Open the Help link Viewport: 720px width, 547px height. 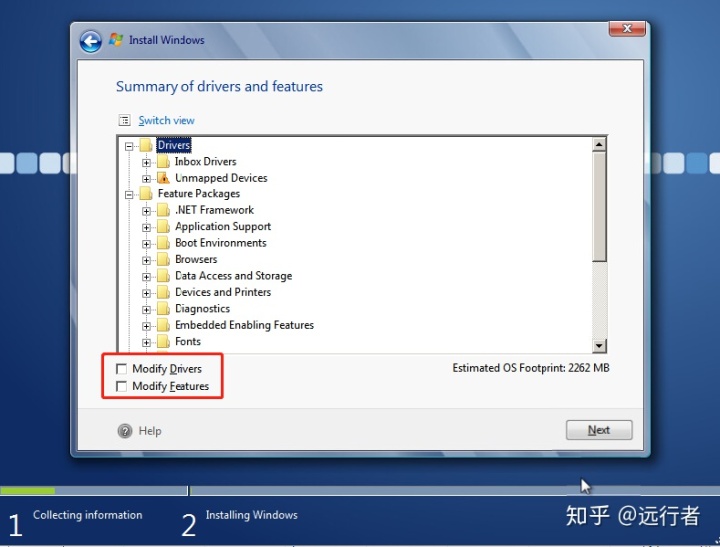click(x=150, y=431)
